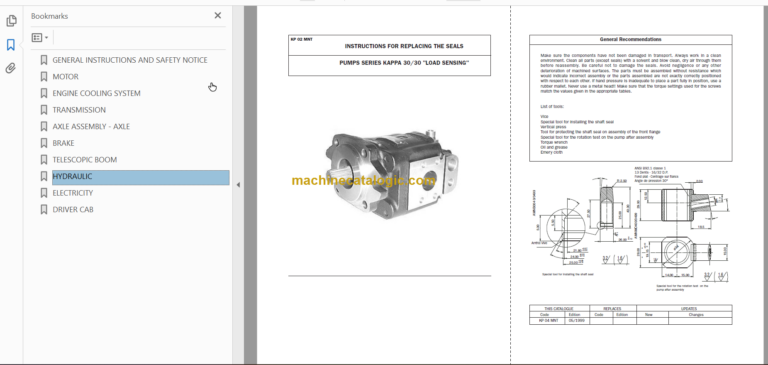The width and height of the screenshot is (768, 365).
Task: Open the bookmark options dropdown menu
Action: (40, 38)
